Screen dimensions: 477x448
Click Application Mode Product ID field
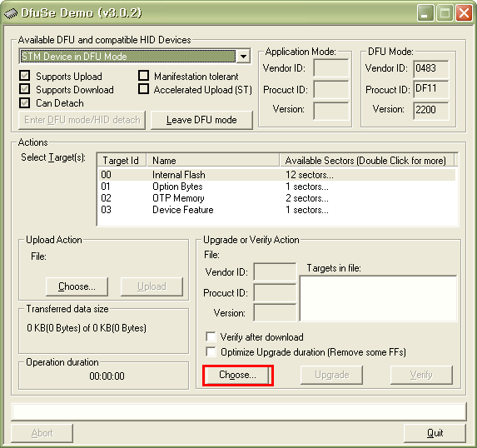tap(331, 89)
